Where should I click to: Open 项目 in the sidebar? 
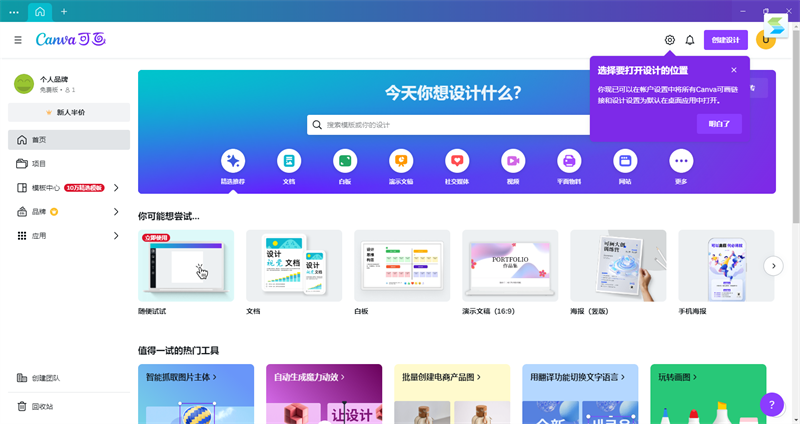[69, 164]
